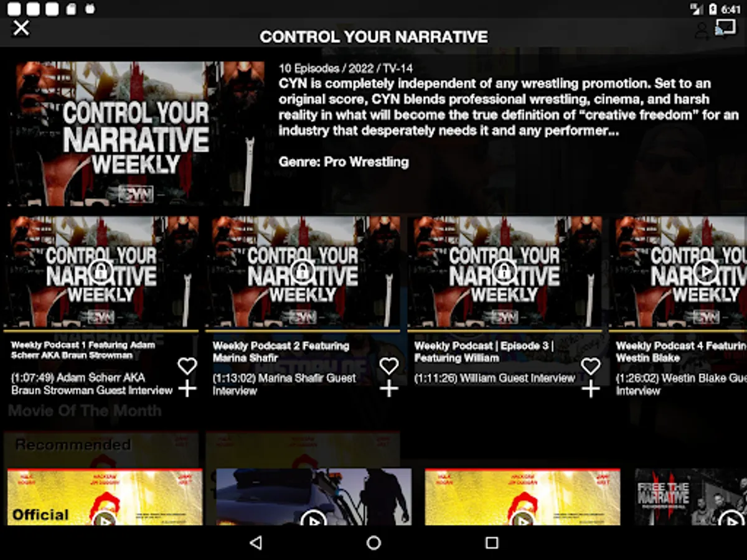Select Westin Blake Guest Interview description text

pyautogui.click(x=681, y=384)
